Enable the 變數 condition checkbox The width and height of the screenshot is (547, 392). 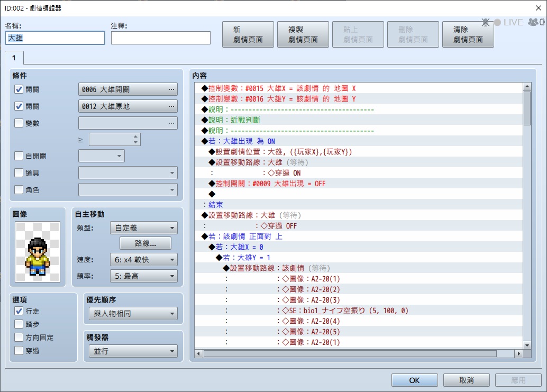pos(19,123)
